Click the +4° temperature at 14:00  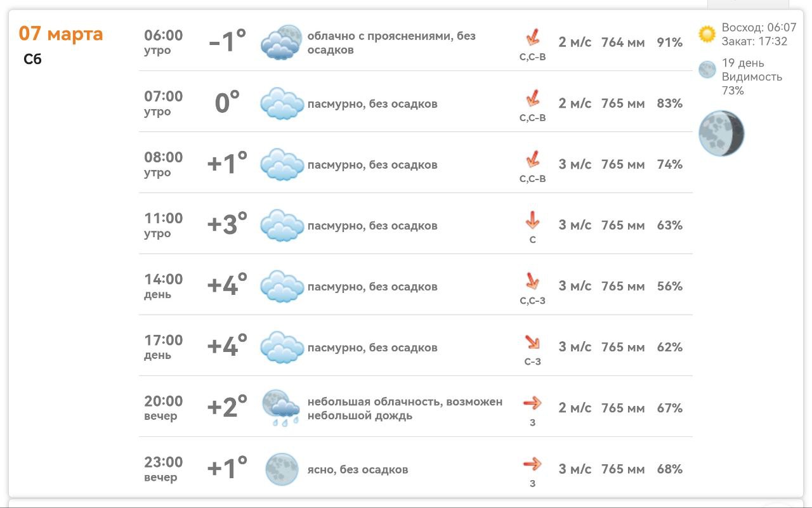(227, 286)
